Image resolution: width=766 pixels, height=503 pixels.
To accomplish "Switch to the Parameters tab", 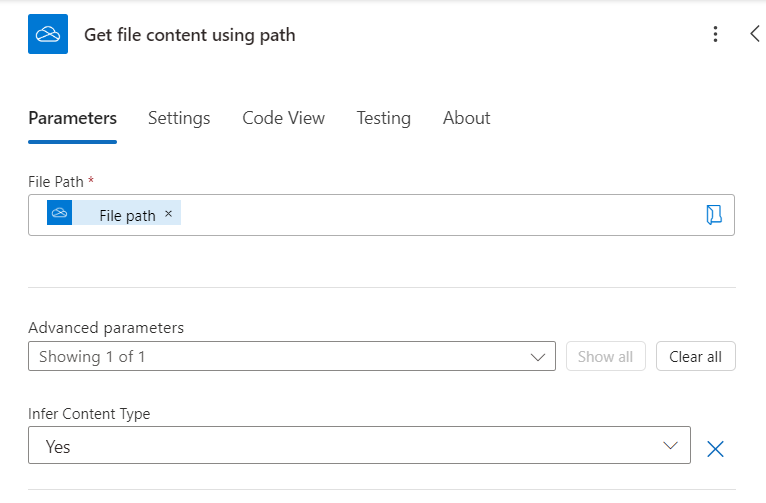I will (72, 118).
